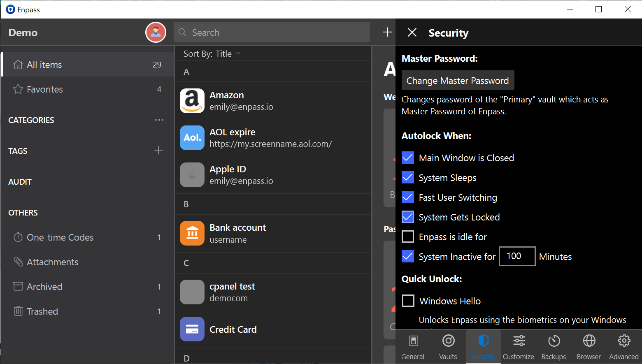Click the Demo vault name
Image resolution: width=642 pixels, height=364 pixels.
tap(23, 32)
